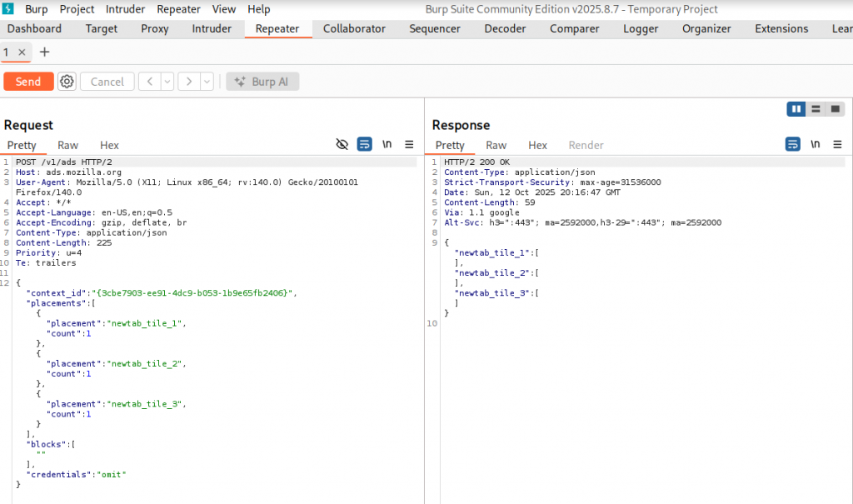Click newtab_tile_3 key in response body

click(492, 293)
